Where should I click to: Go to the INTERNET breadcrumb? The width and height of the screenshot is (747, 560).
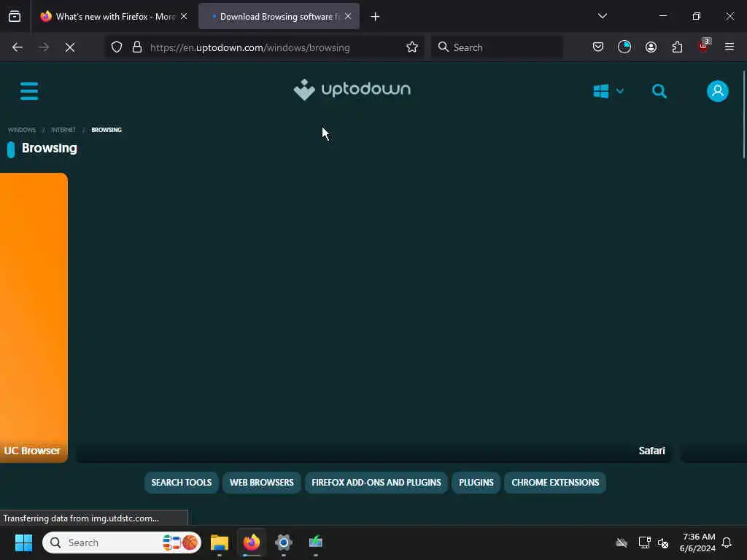click(x=63, y=130)
